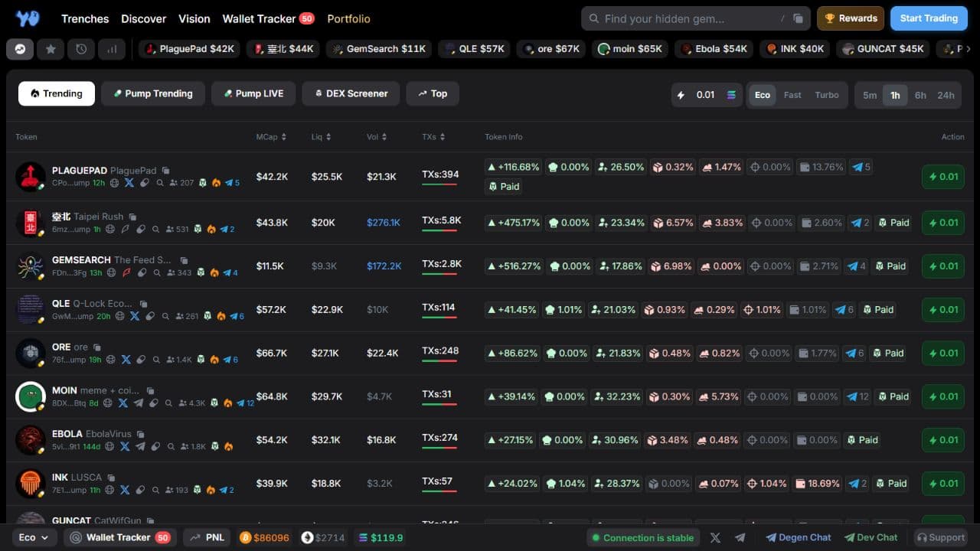980x551 pixels.
Task: Switch timeframe to 24h
Action: coord(946,96)
